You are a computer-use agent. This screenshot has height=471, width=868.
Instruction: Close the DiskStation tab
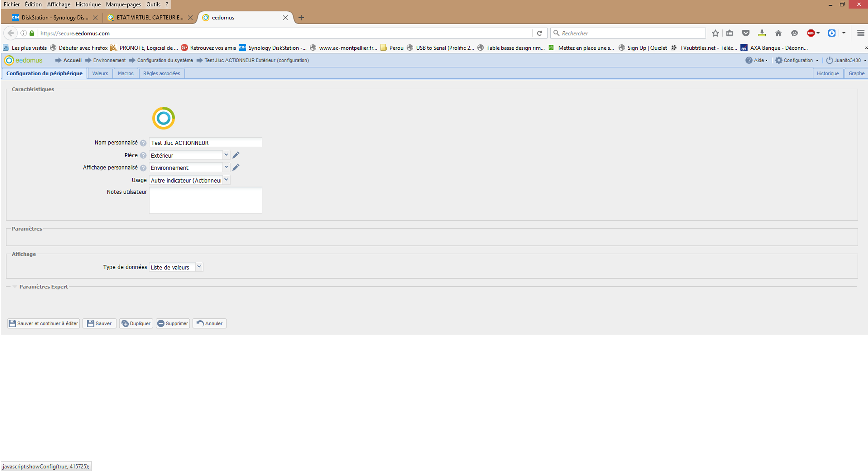[95, 18]
